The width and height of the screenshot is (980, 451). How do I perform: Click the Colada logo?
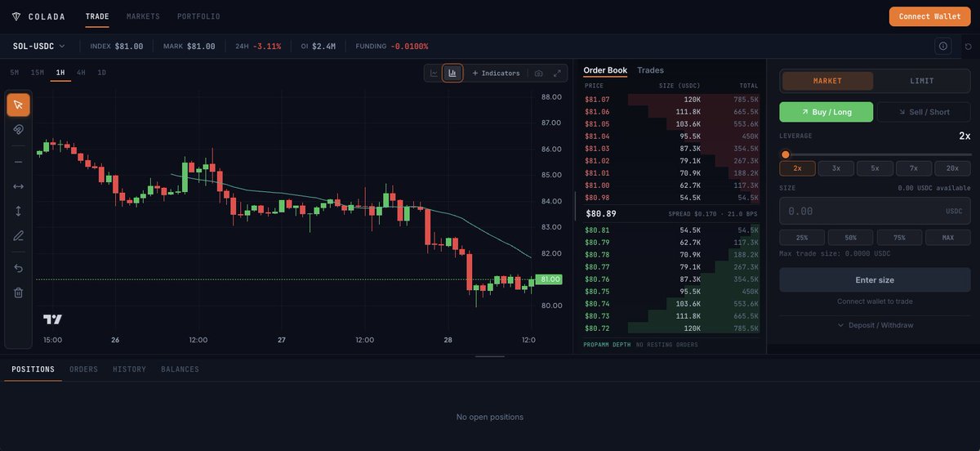(38, 16)
